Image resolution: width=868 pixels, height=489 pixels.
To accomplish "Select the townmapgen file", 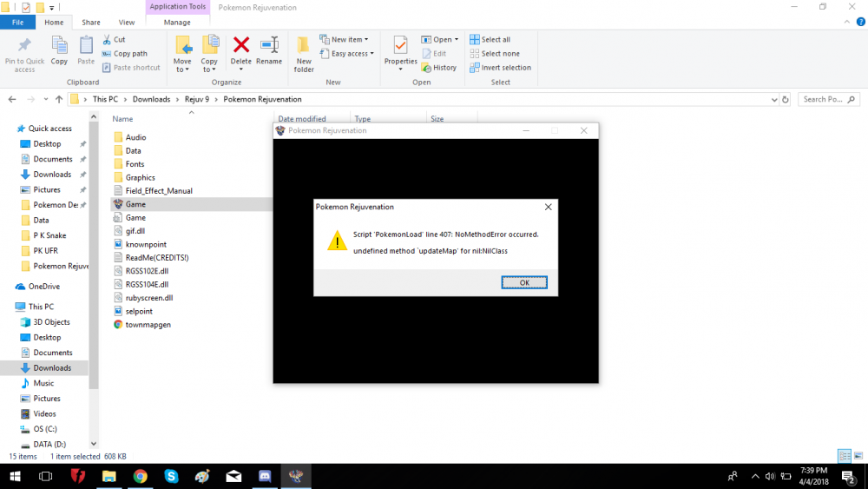I will [148, 325].
